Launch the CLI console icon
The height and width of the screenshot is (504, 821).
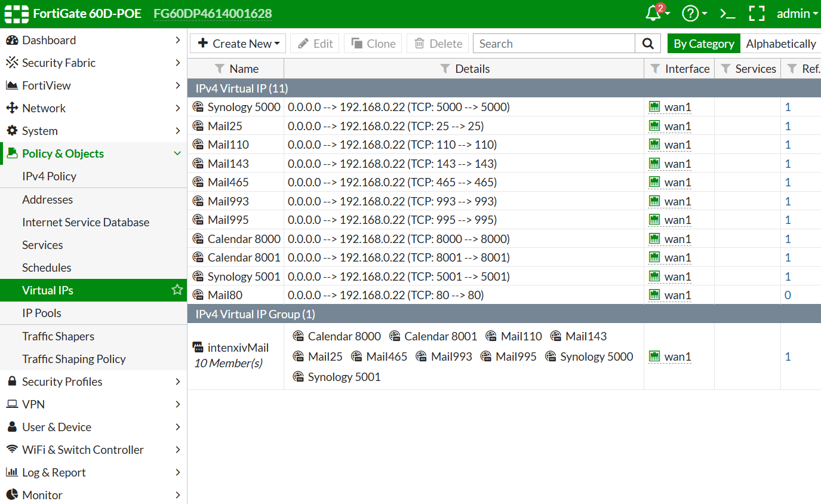coord(727,13)
